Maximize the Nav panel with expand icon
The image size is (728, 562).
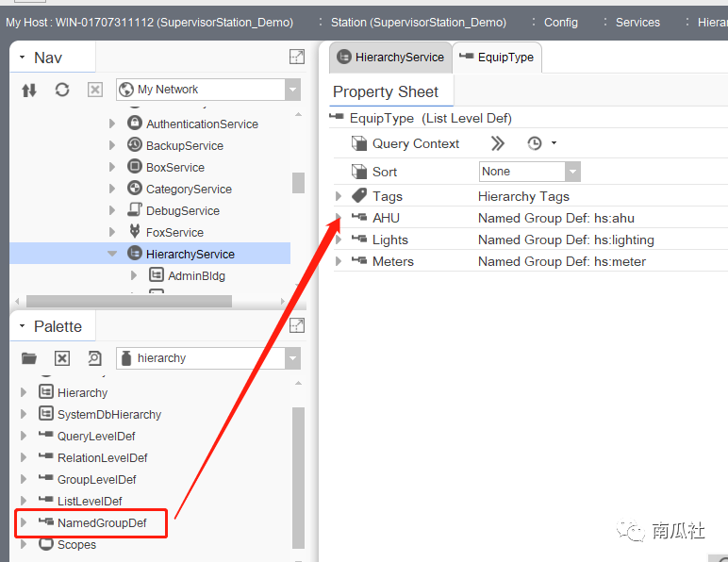pos(297,57)
